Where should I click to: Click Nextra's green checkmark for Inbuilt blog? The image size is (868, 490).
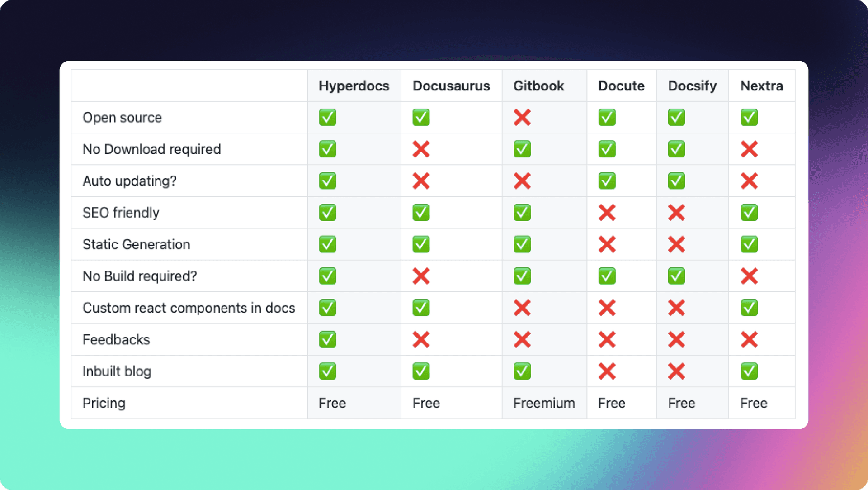pos(749,371)
